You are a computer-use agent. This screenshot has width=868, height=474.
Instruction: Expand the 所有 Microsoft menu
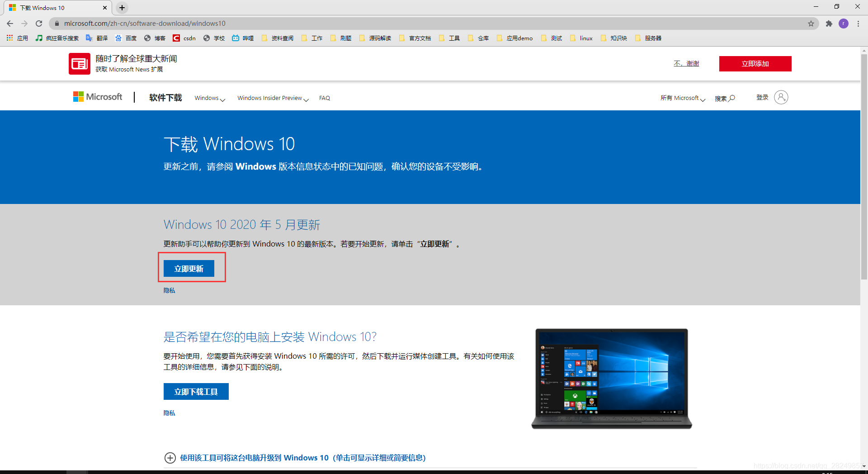(683, 98)
